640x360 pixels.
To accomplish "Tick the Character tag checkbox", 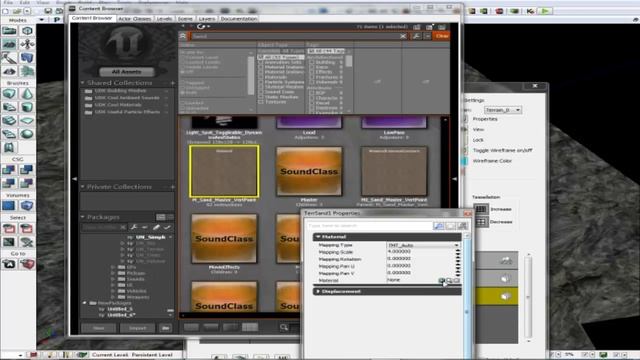I will pos(311,98).
